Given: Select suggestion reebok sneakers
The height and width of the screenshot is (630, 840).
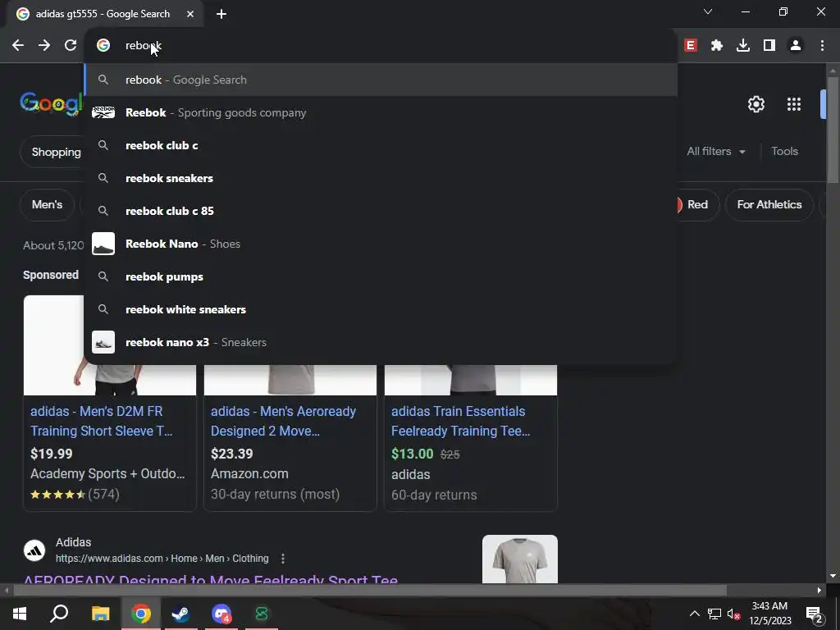Looking at the screenshot, I should tap(381, 178).
